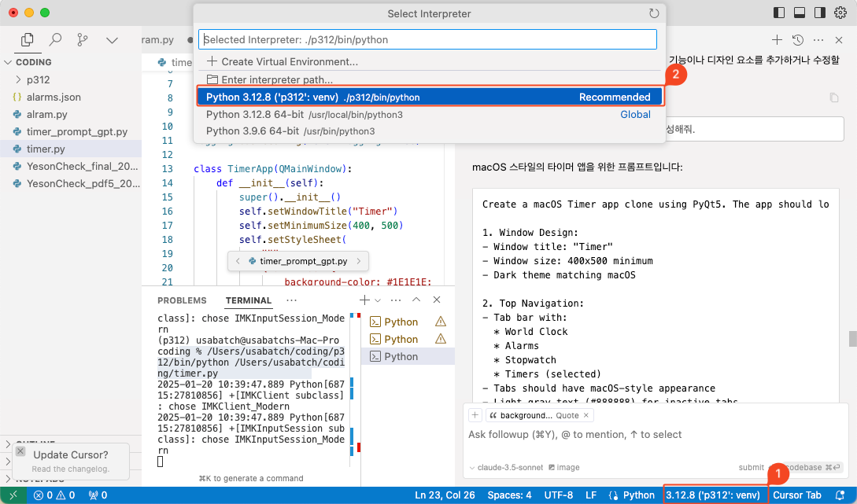This screenshot has height=504, width=857.
Task: Open new terminal profile dropdown arrow
Action: coord(378,300)
